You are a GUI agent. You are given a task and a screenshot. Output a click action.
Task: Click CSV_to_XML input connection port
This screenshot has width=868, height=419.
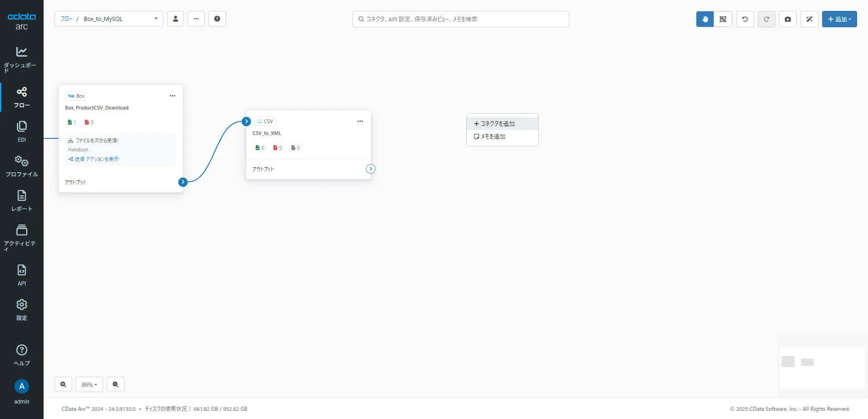pyautogui.click(x=247, y=121)
